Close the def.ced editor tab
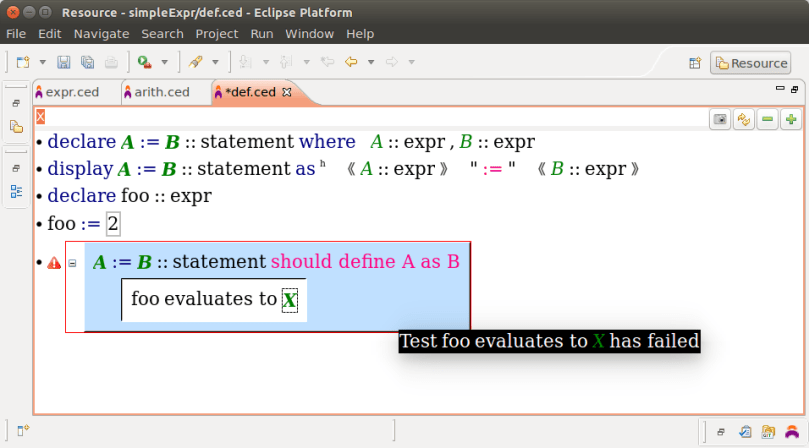The width and height of the screenshot is (809, 448). coord(287,92)
